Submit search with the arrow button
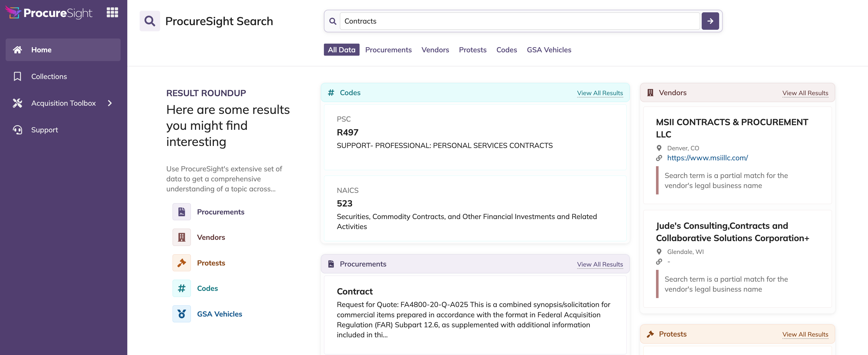The image size is (868, 355). [710, 21]
